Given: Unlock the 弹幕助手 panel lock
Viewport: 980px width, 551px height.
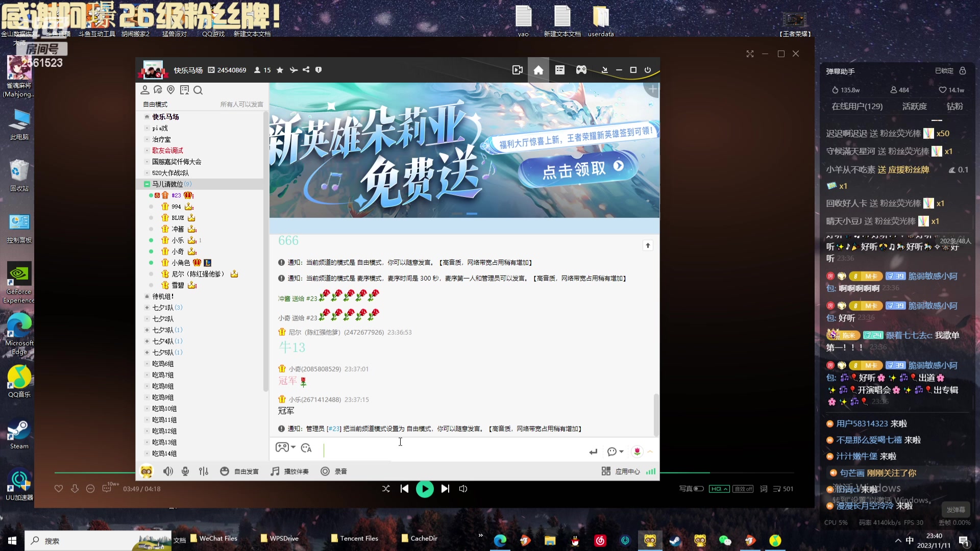Looking at the screenshot, I should [963, 71].
